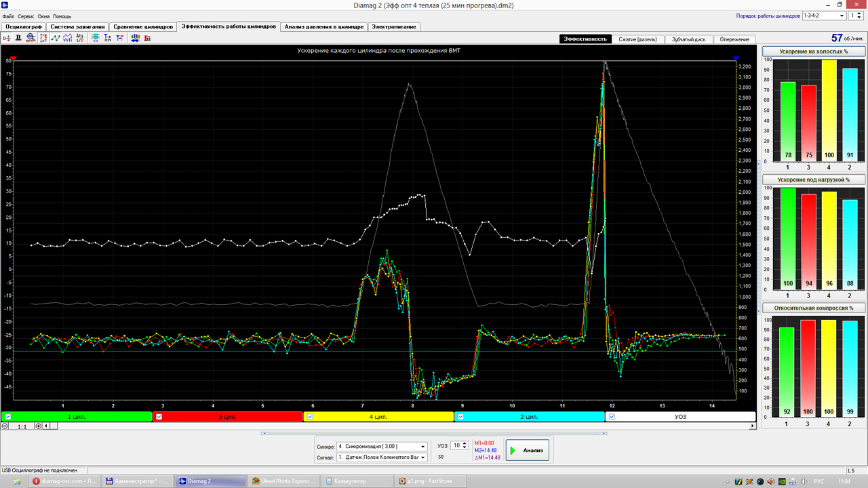Select the Зубчатый диск sub-tab
Screen dimensions: 868x488
click(689, 39)
